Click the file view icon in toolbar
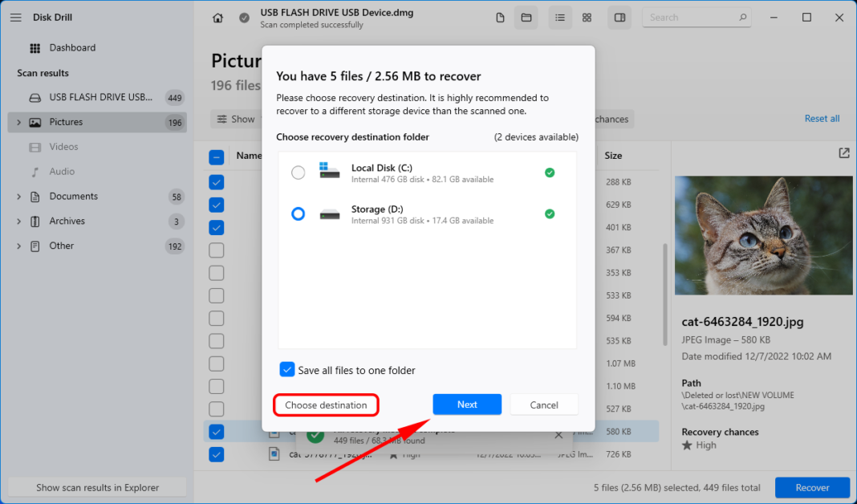 point(500,18)
